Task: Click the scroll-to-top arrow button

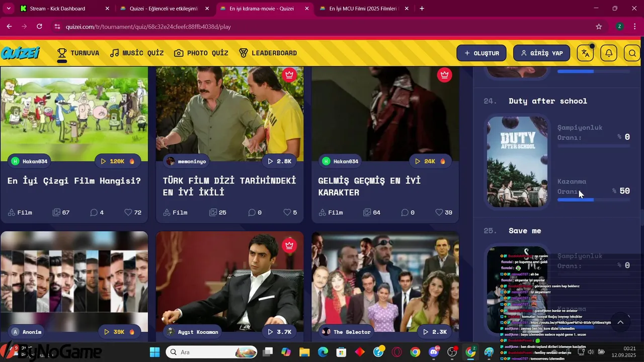Action: tap(620, 322)
